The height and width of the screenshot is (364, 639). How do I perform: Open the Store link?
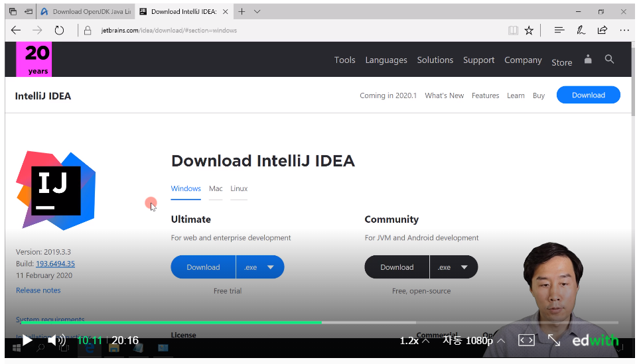(561, 62)
